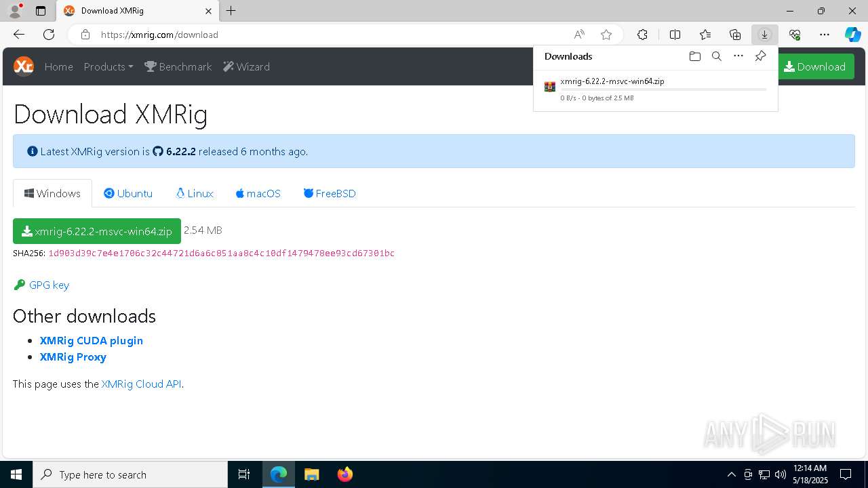The image size is (868, 488).
Task: Open Wizard page in navbar
Action: 246,66
